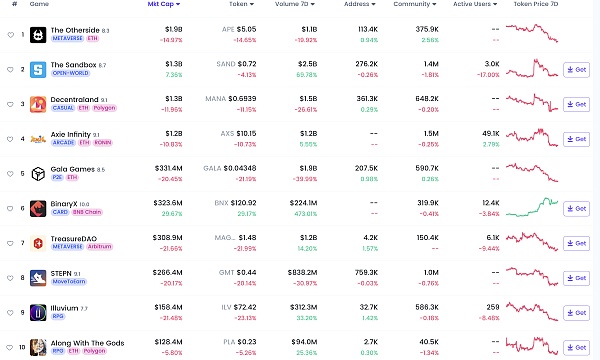Click the Get button for The Sandbox

pos(576,70)
